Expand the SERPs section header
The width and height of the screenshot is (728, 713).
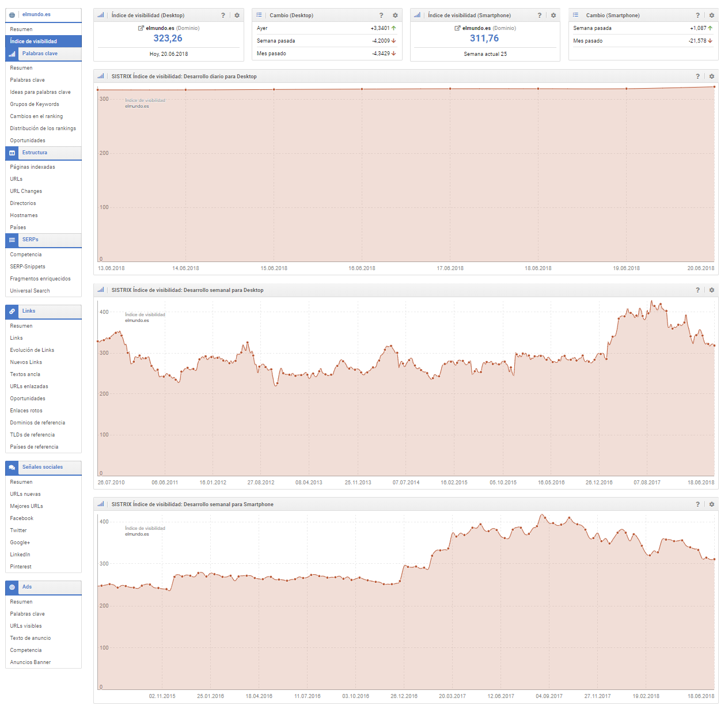(x=30, y=240)
